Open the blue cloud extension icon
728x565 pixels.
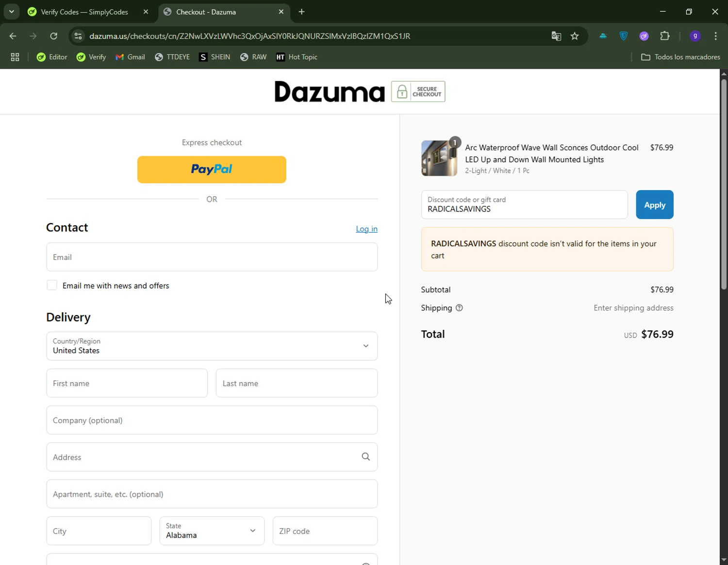point(603,36)
